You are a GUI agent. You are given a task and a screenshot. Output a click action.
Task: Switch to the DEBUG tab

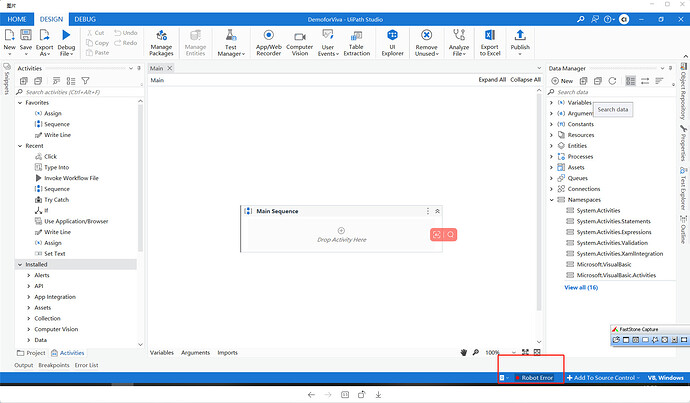click(x=85, y=19)
